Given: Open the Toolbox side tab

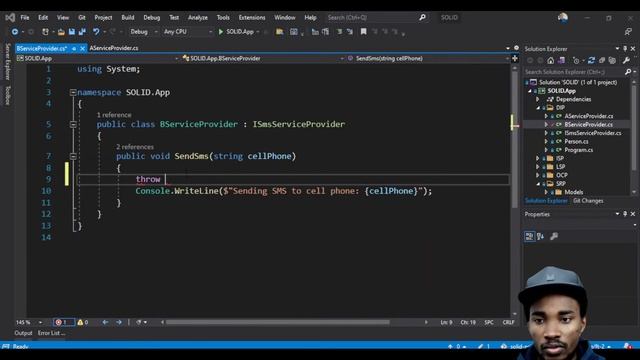Looking at the screenshot, I should pyautogui.click(x=8, y=95).
